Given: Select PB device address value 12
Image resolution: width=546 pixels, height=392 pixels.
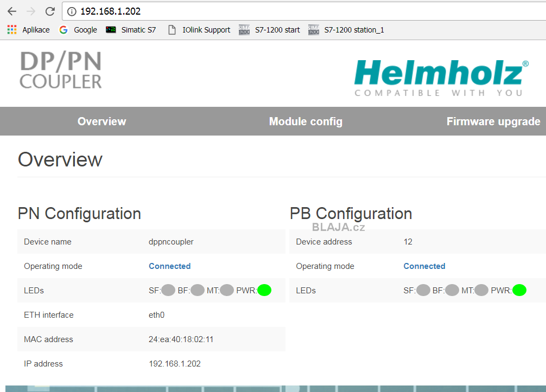Looking at the screenshot, I should coord(408,242).
